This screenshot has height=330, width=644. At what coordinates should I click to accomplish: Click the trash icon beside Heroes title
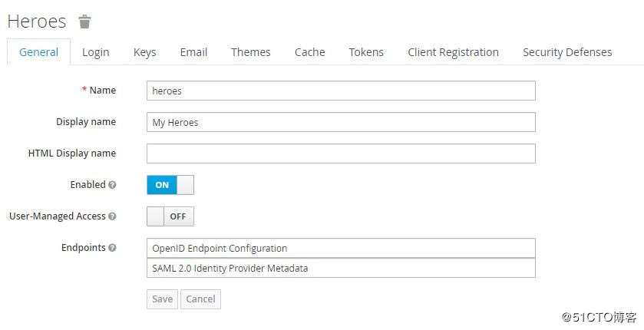click(x=84, y=21)
